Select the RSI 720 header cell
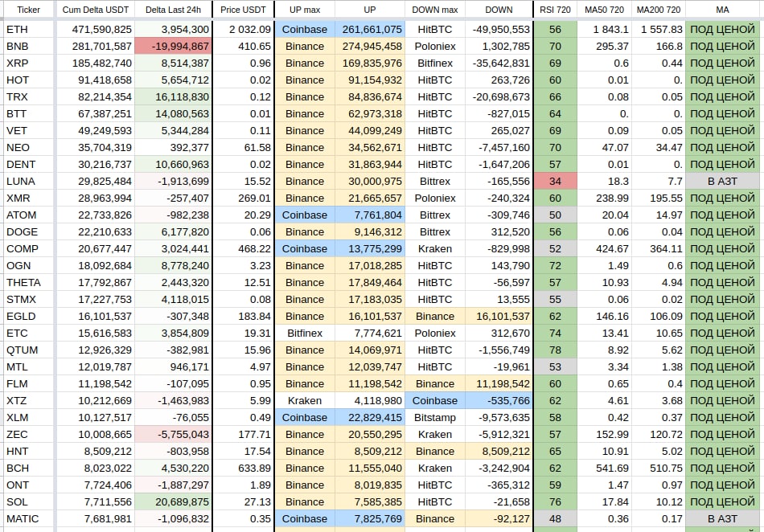Screen dimensions: 764x532 click(555, 10)
